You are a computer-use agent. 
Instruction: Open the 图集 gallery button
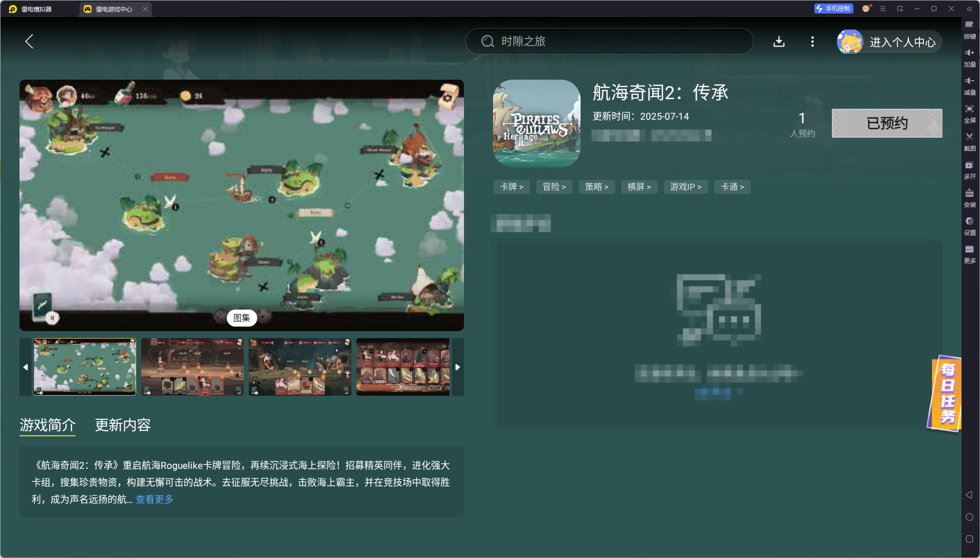(x=242, y=318)
